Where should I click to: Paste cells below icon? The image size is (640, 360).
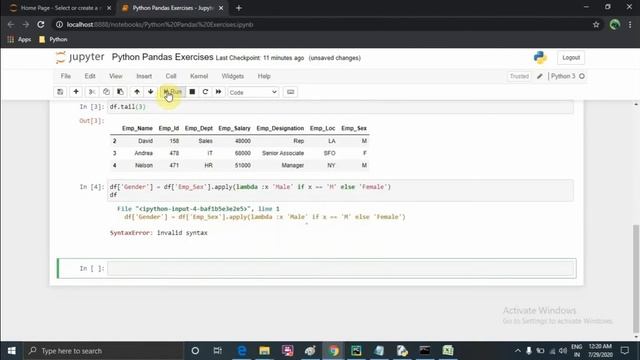120,92
